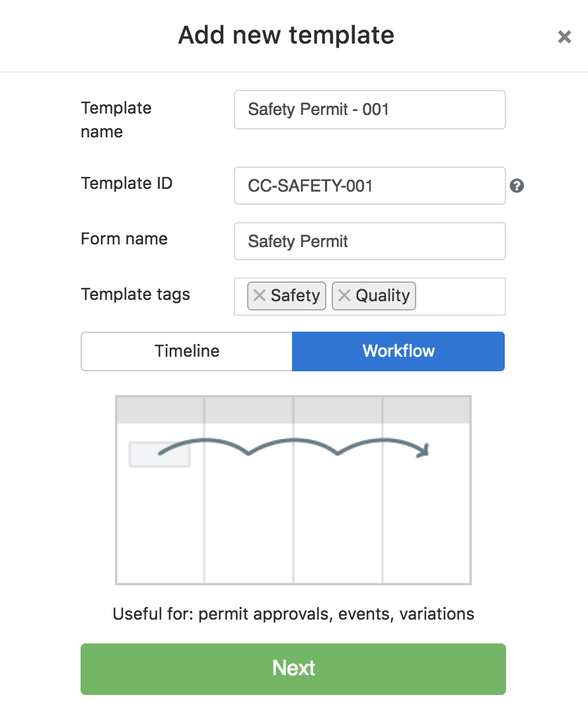Switch to the Timeline option
588x728 pixels.
187,351
